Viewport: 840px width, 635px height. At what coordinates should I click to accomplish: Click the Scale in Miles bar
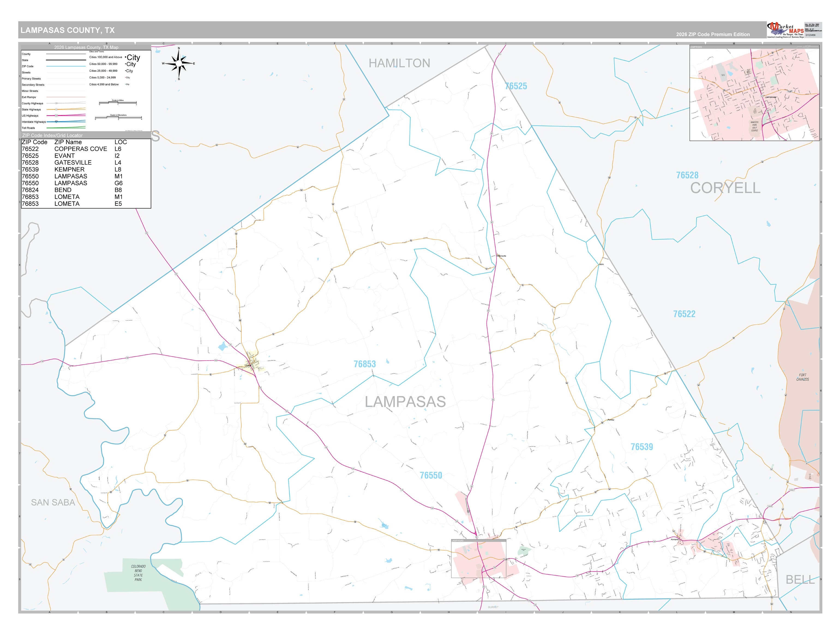[x=118, y=103]
